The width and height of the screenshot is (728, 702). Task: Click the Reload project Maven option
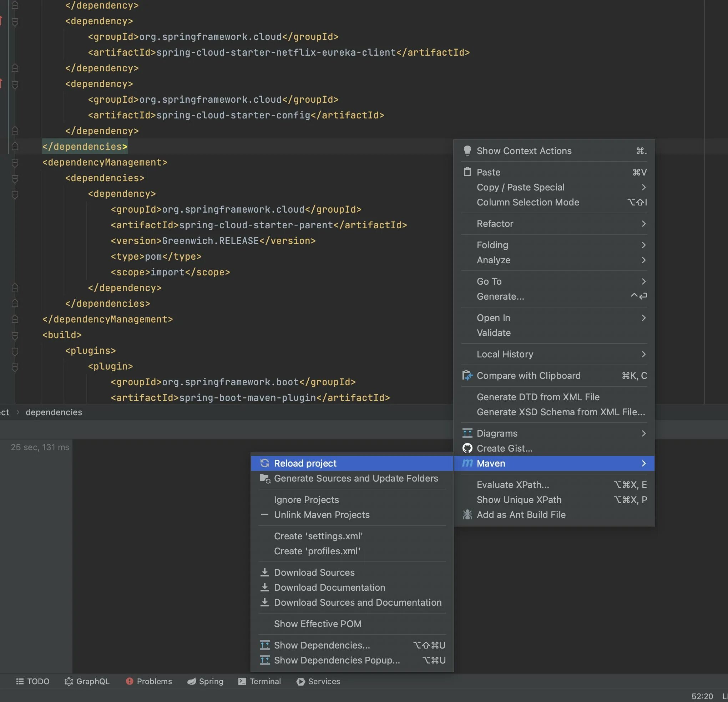pos(304,463)
